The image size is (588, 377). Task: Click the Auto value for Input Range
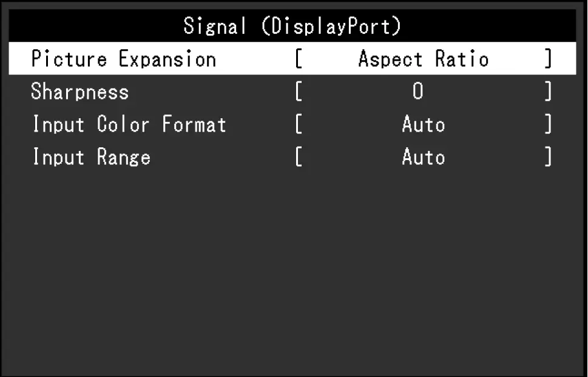click(x=423, y=157)
